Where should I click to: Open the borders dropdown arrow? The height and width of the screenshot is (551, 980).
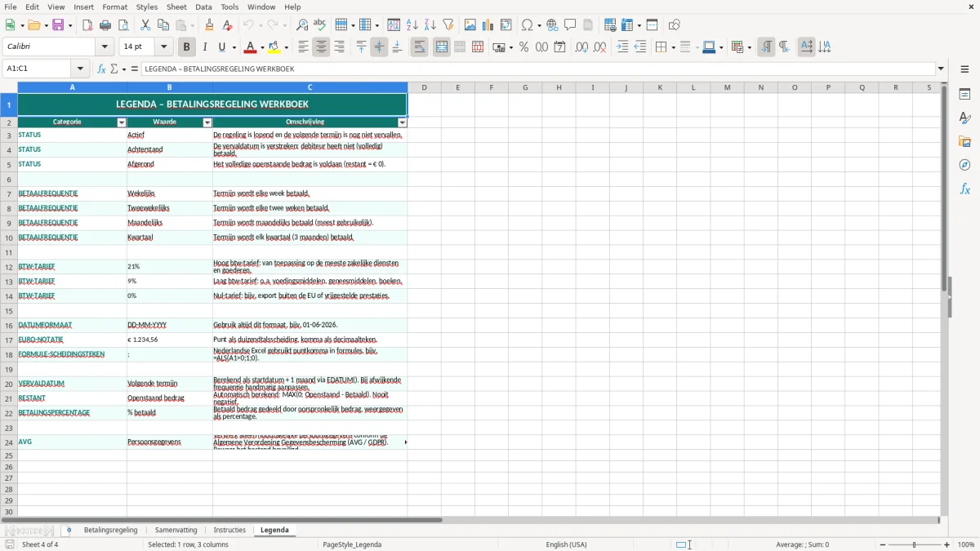672,47
